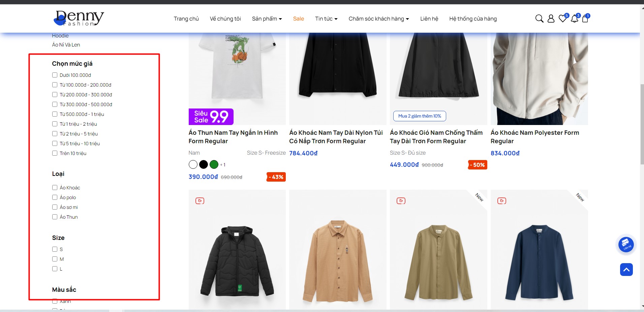
Task: Click the 'Áo Nỉ Và Len' category link
Action: [66, 45]
